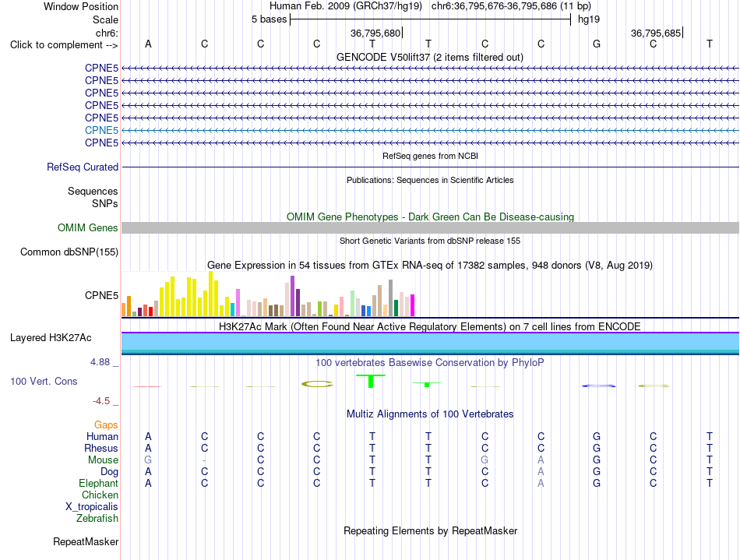Click the hg19 label next to the scale bar

[x=589, y=19]
